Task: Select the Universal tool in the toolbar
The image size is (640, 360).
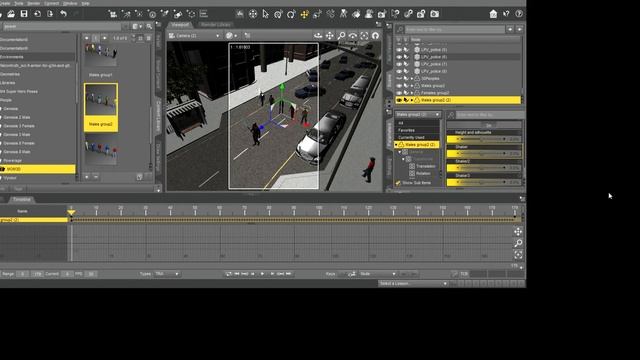Action: pos(253,14)
